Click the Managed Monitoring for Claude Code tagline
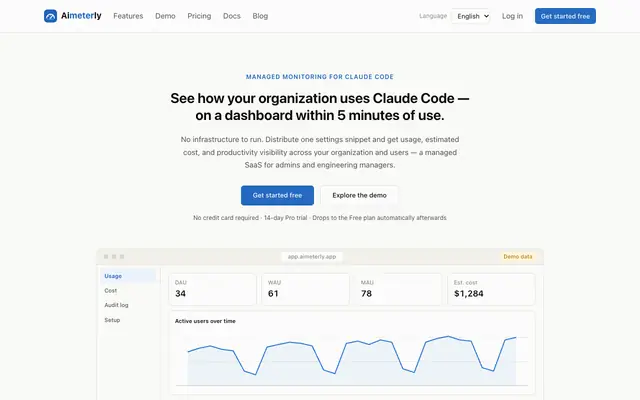 pyautogui.click(x=320, y=77)
